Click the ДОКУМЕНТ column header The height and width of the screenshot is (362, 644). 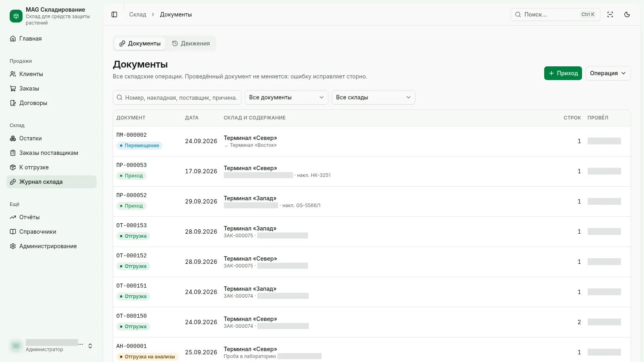[131, 118]
